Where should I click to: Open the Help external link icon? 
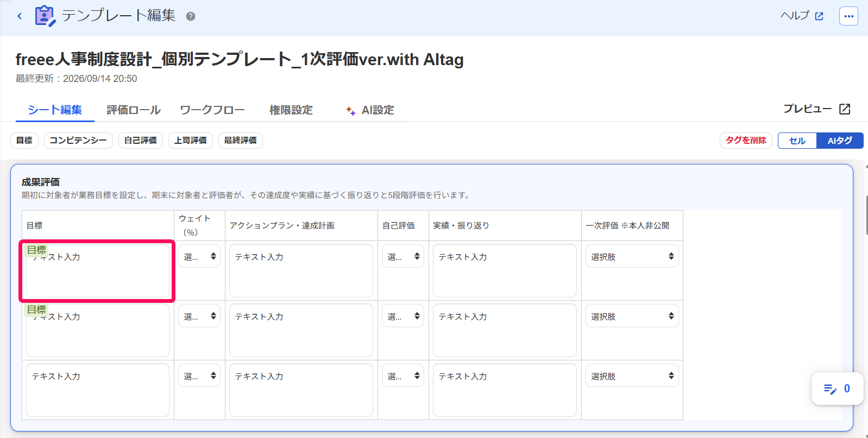(819, 16)
